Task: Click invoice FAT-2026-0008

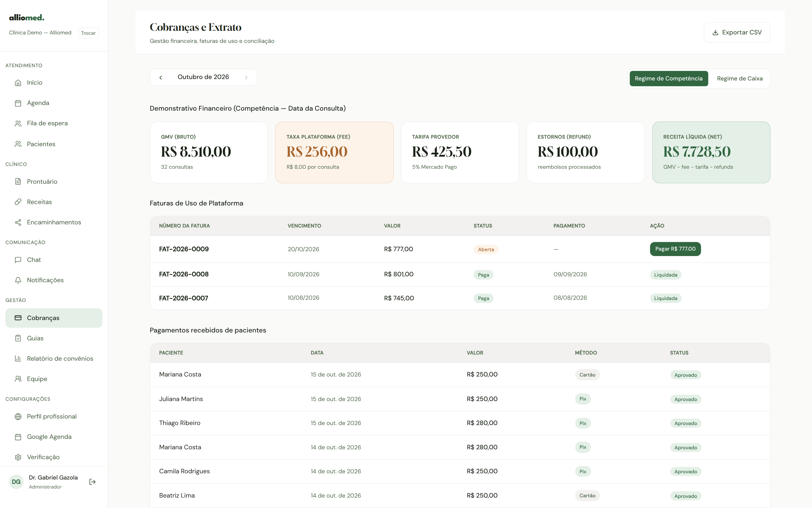Action: pos(184,274)
